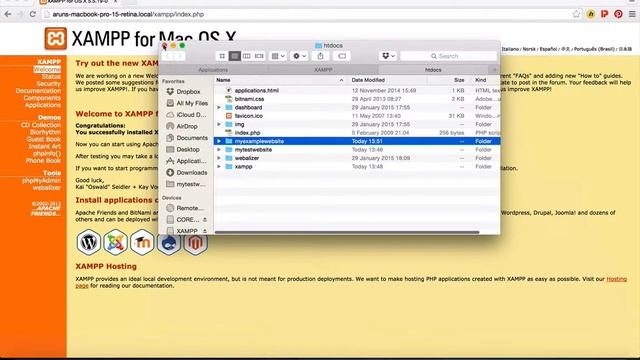Click the browser back arrow
The height and width of the screenshot is (360, 640).
(8, 14)
